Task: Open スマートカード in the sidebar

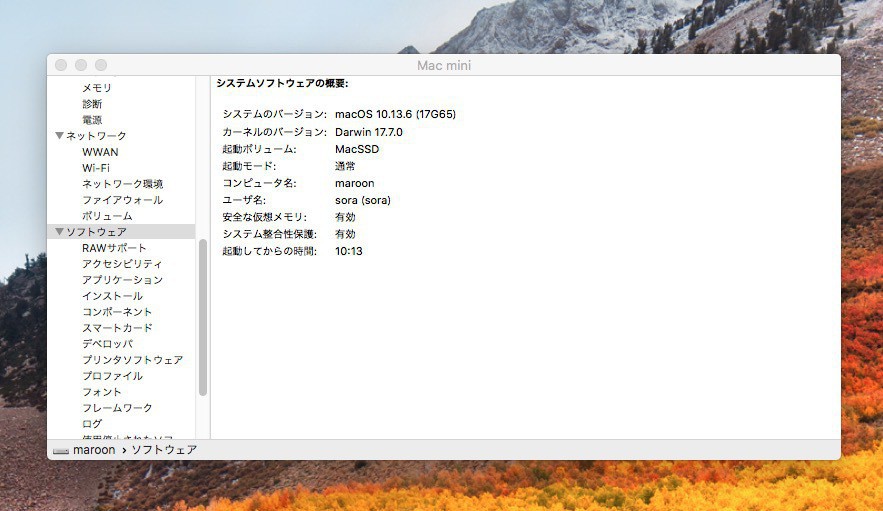Action: [x=117, y=328]
